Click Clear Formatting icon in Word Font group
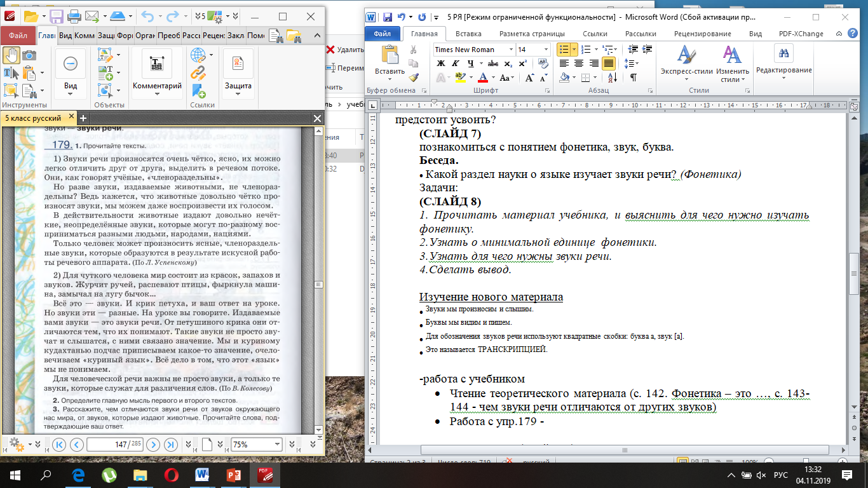This screenshot has width=868, height=488. click(x=543, y=63)
